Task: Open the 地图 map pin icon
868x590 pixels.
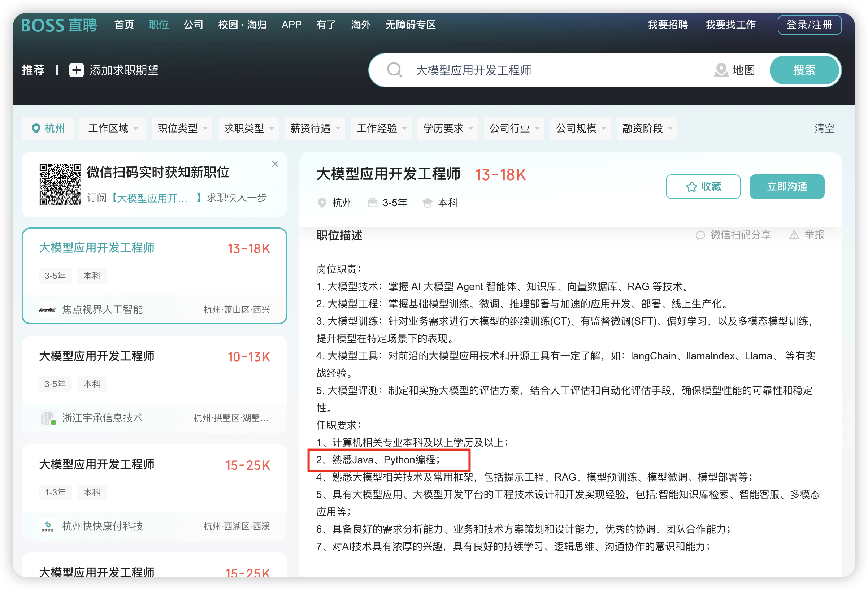Action: (721, 70)
